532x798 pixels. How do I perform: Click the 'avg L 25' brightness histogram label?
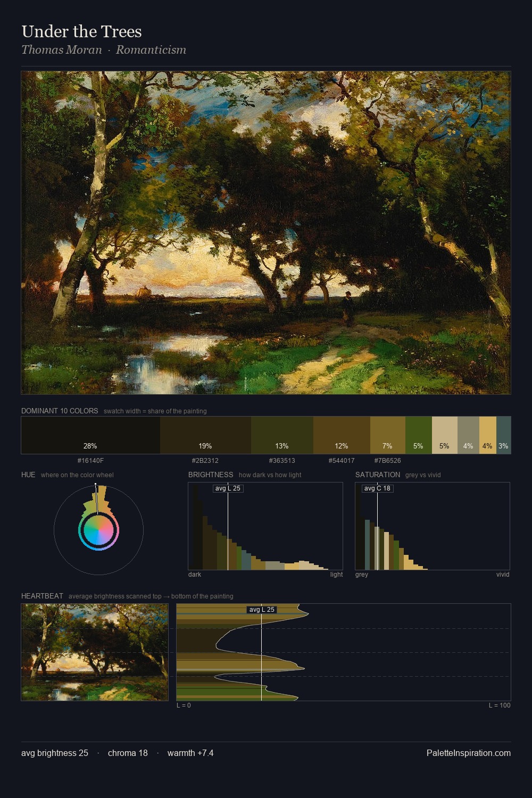[x=228, y=488]
